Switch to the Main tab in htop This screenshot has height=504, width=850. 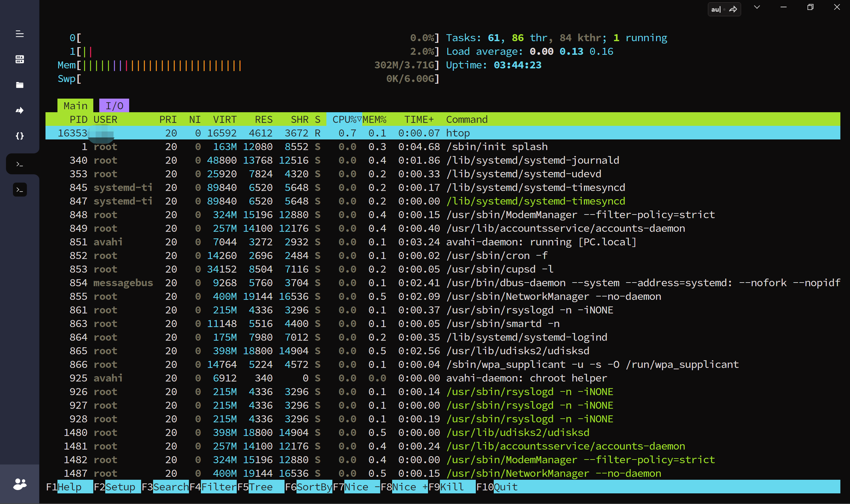[75, 106]
